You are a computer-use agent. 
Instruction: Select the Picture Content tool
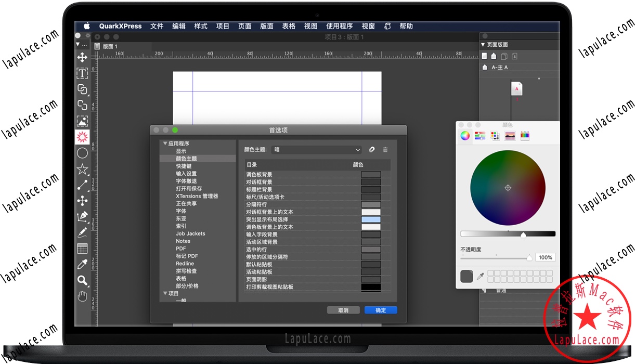pyautogui.click(x=82, y=121)
